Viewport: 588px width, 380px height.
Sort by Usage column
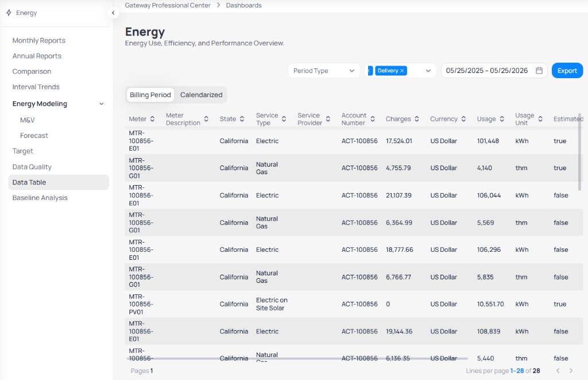click(502, 119)
